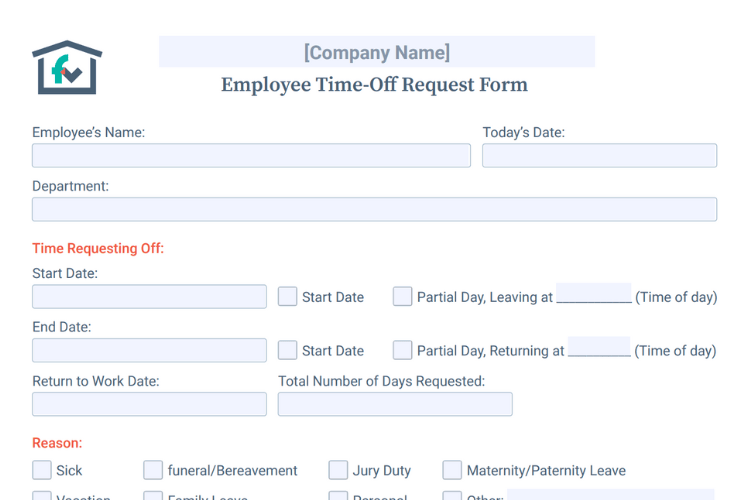Select the Today's Date field
750x500 pixels.
coord(599,156)
